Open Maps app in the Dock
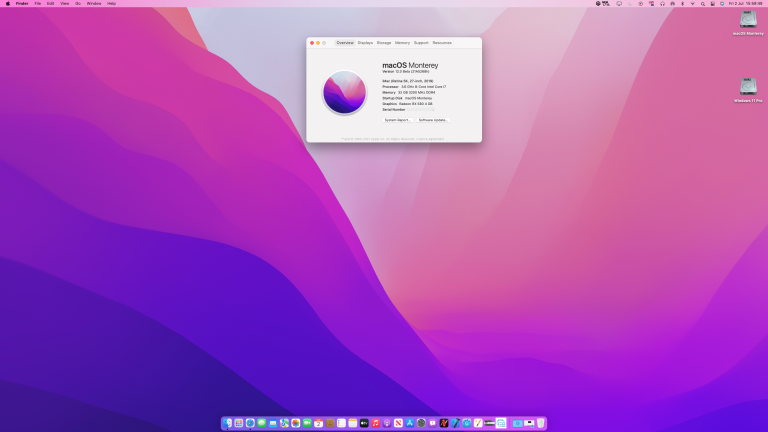The height and width of the screenshot is (432, 768). point(284,423)
